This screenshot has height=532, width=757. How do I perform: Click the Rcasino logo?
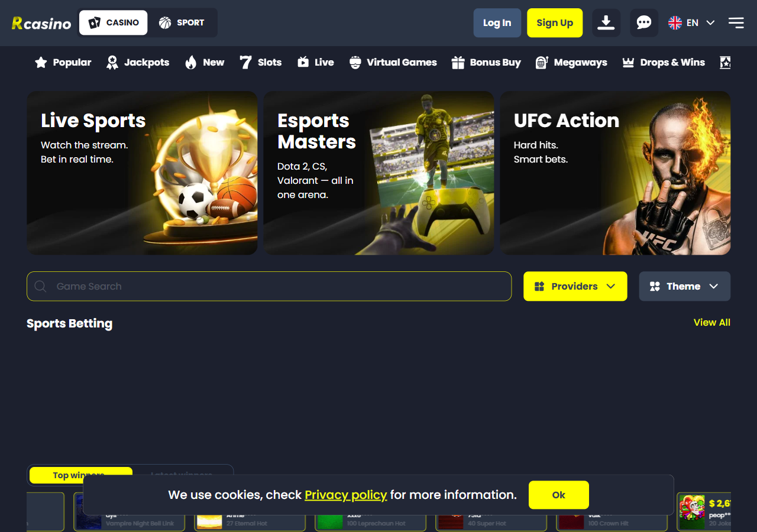[x=41, y=23]
